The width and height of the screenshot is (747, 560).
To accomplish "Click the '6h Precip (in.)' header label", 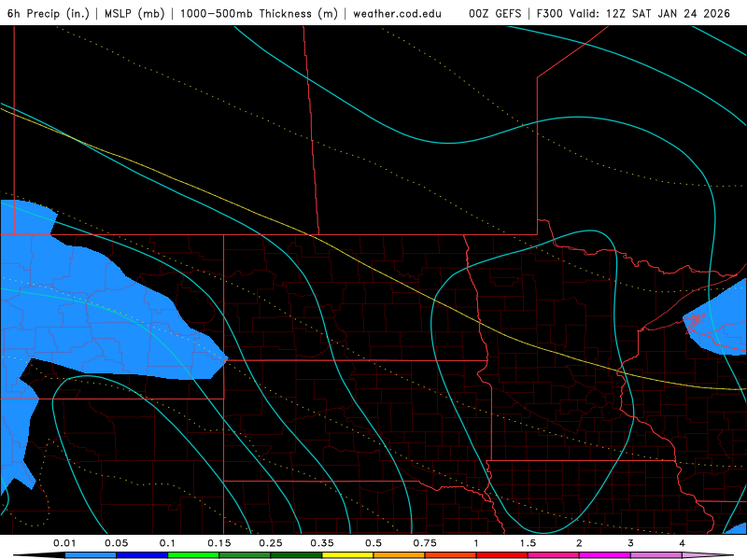I will 49,13.
